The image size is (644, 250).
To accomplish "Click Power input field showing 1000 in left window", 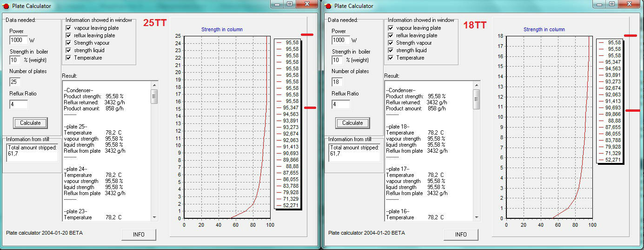I will tap(18, 40).
